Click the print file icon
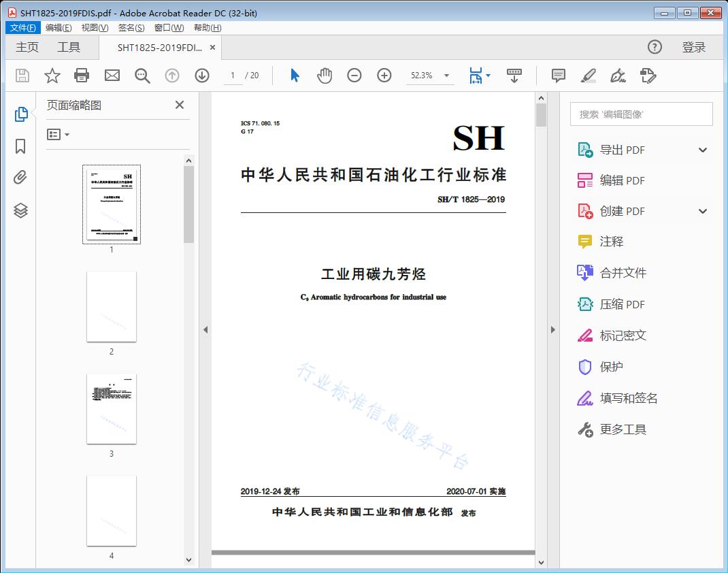This screenshot has width=728, height=573. [82, 76]
